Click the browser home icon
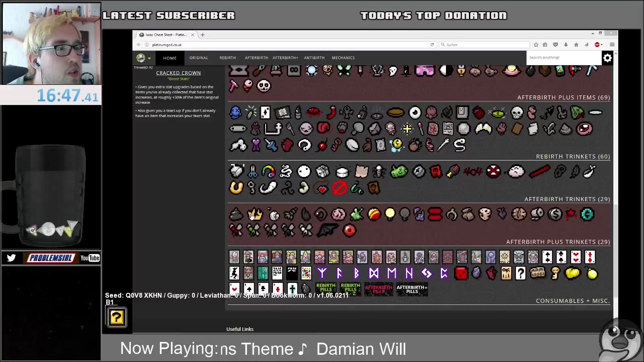The width and height of the screenshot is (644, 362). [576, 45]
